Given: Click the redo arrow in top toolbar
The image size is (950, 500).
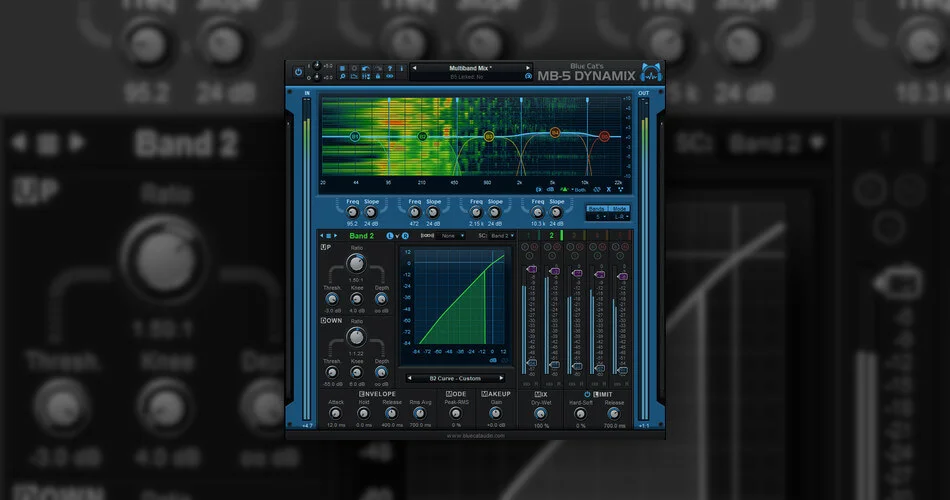Looking at the screenshot, I should point(379,68).
